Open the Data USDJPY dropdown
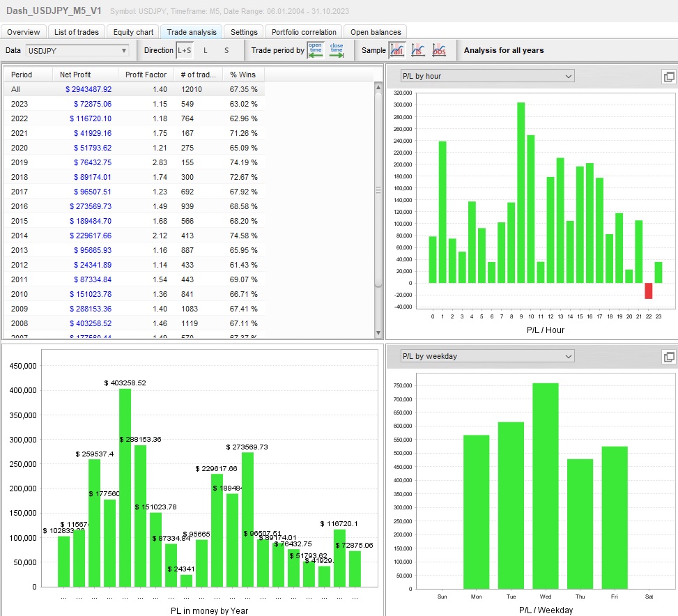 [x=77, y=50]
